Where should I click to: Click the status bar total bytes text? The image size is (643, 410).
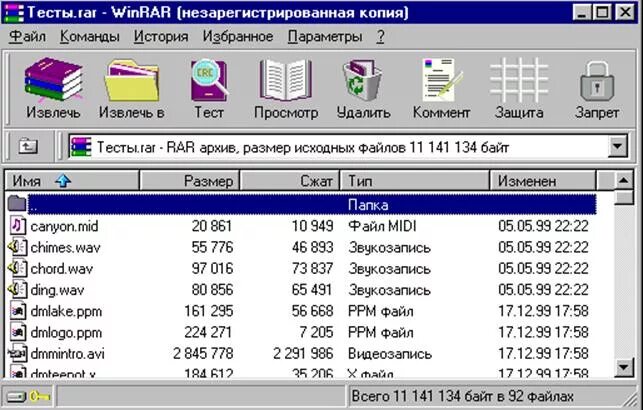463,396
